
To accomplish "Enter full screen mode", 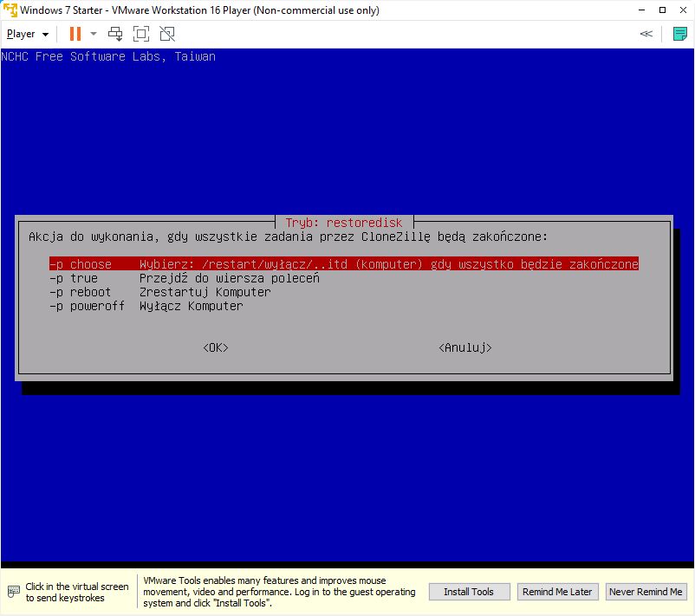I will click(141, 34).
